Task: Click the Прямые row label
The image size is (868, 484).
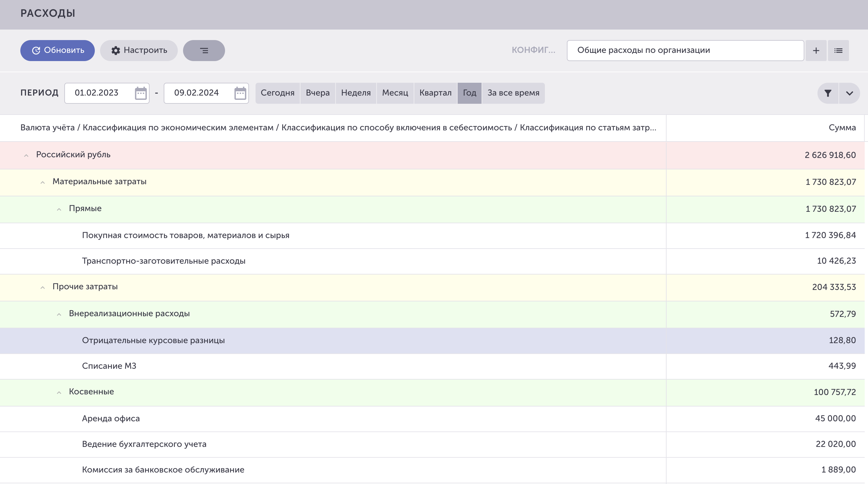Action: tap(85, 209)
